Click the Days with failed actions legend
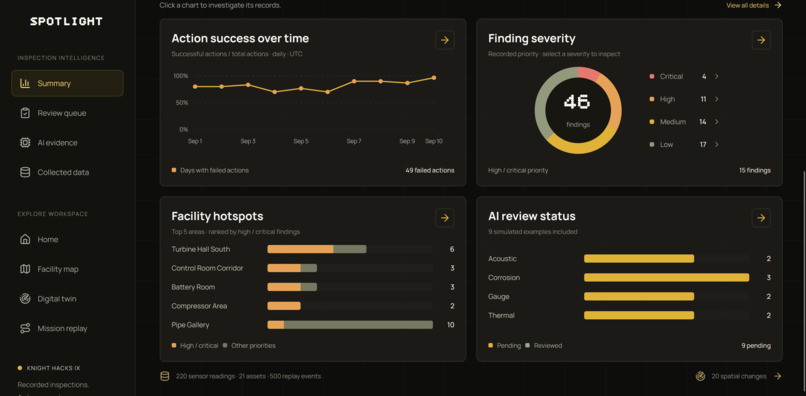Image resolution: width=806 pixels, height=396 pixels. [210, 170]
